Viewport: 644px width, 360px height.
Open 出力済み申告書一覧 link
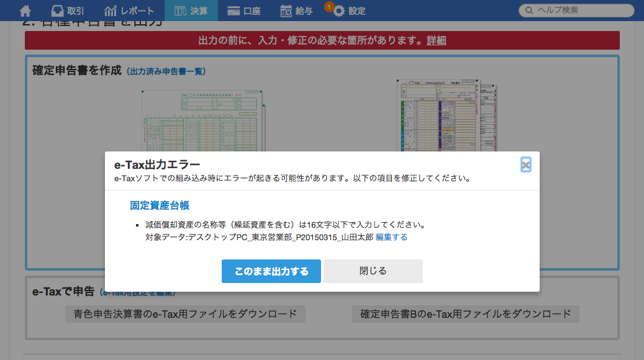coord(166,71)
